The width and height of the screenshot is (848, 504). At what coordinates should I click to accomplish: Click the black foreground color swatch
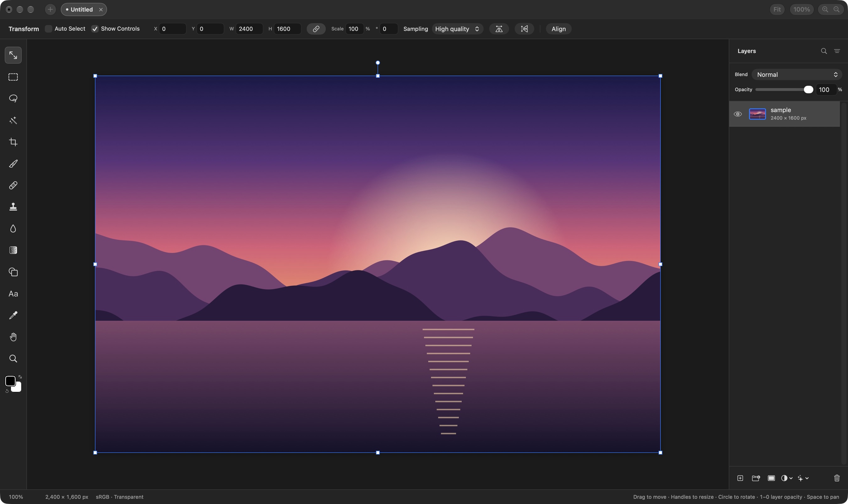coord(10,381)
